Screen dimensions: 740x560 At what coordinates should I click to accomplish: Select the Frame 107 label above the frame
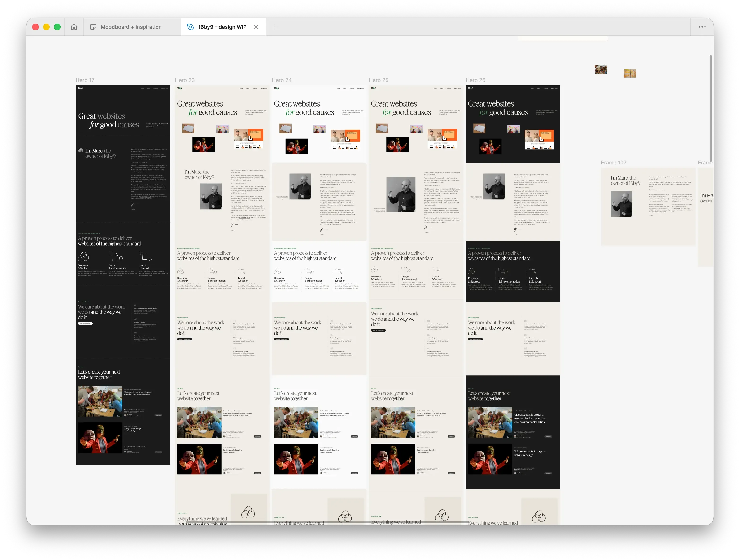pos(614,163)
